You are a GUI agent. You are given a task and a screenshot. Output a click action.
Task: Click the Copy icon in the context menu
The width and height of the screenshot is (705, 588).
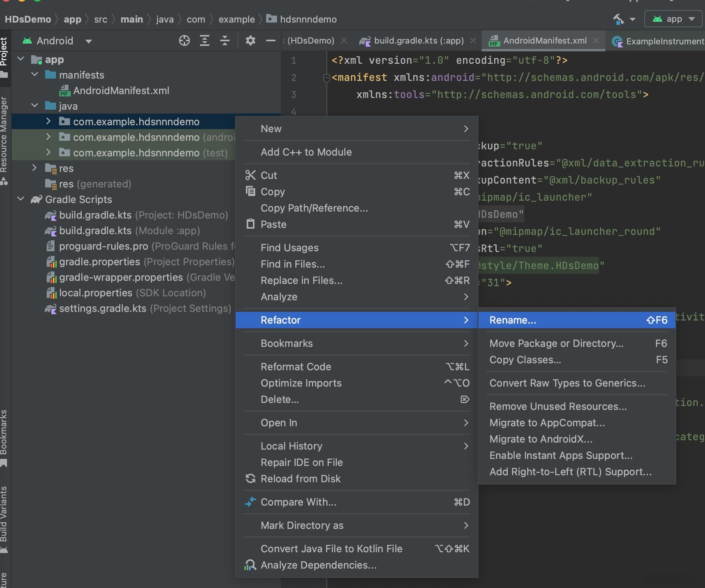tap(251, 191)
